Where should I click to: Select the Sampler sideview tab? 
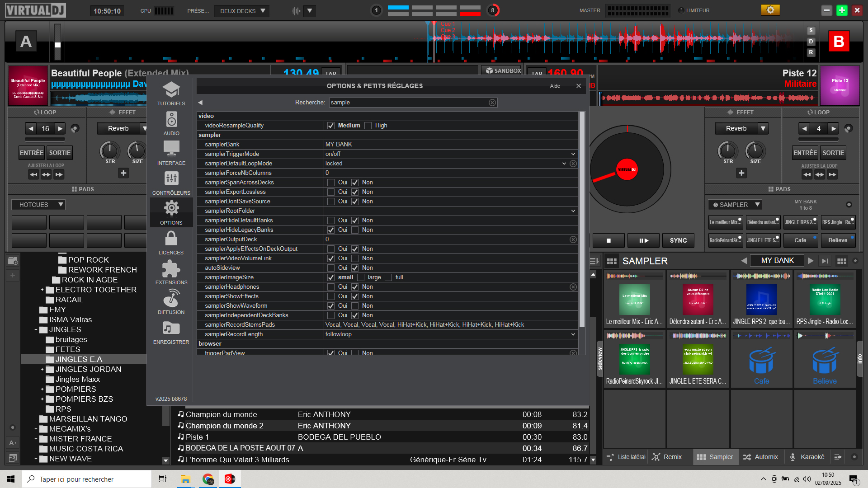[x=715, y=457]
